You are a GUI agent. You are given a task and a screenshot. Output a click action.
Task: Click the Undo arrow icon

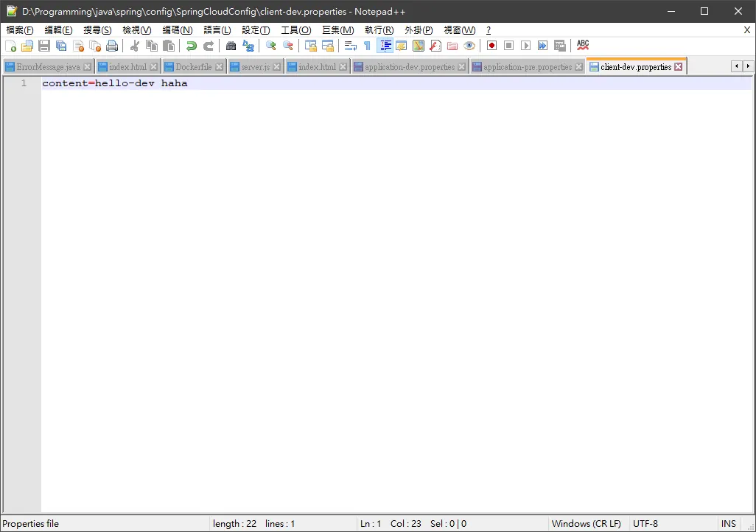[192, 46]
